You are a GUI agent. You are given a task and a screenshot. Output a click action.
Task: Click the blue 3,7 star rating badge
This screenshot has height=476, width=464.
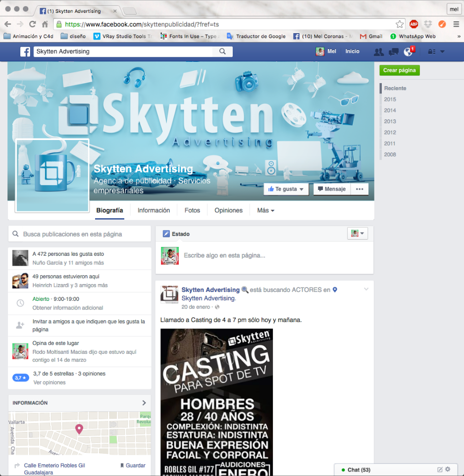point(20,378)
